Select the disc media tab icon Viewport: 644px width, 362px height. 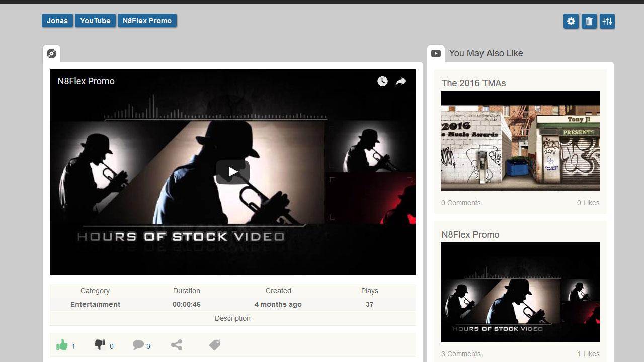tap(51, 54)
